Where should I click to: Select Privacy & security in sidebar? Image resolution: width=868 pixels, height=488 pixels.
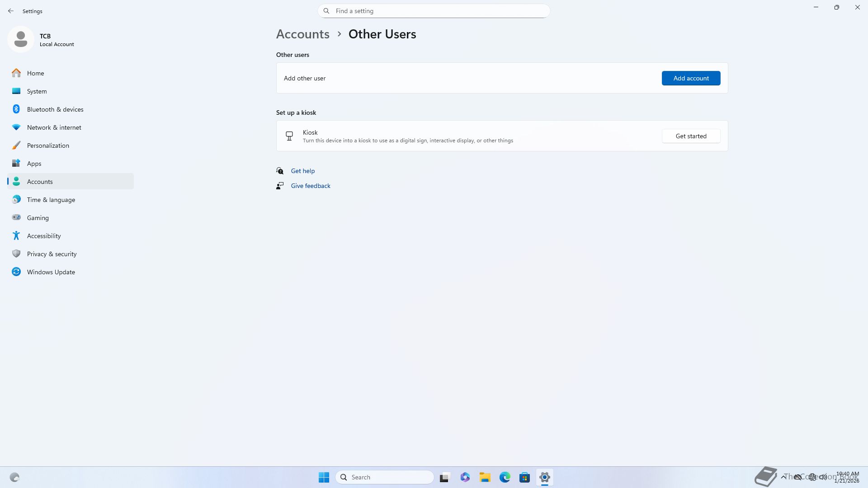point(52,254)
